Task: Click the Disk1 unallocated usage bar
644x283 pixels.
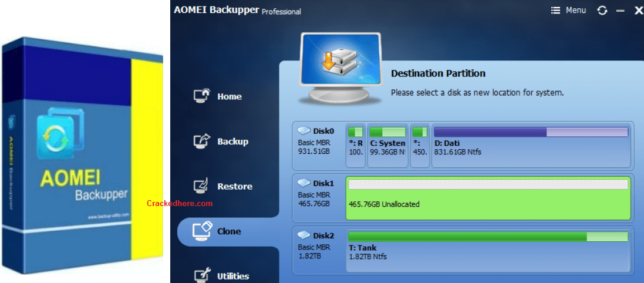Action: [x=488, y=184]
